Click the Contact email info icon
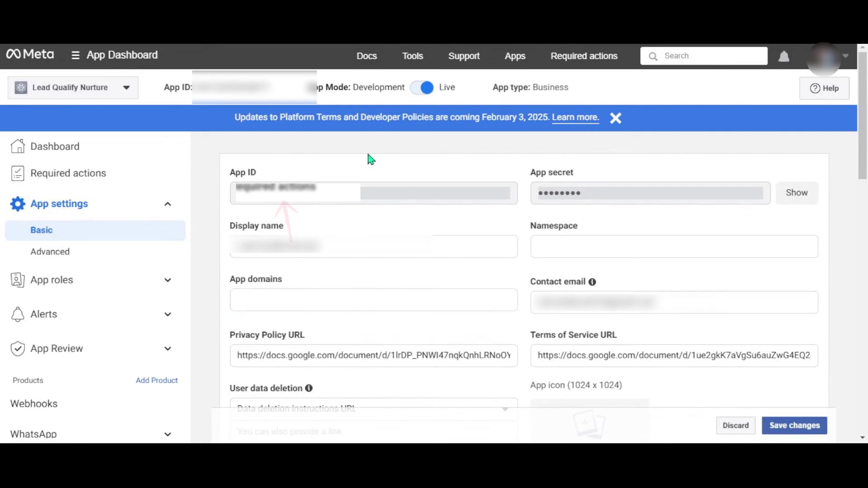The width and height of the screenshot is (868, 488). pyautogui.click(x=592, y=282)
